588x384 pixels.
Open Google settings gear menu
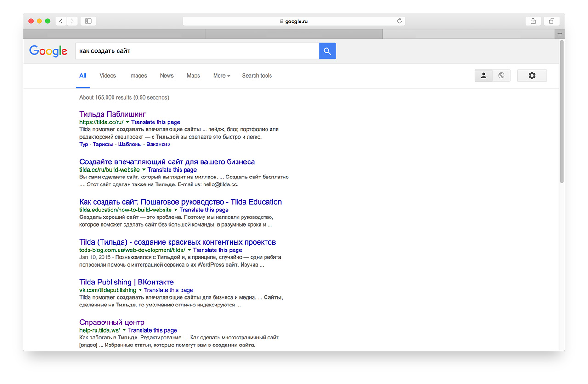coord(531,76)
